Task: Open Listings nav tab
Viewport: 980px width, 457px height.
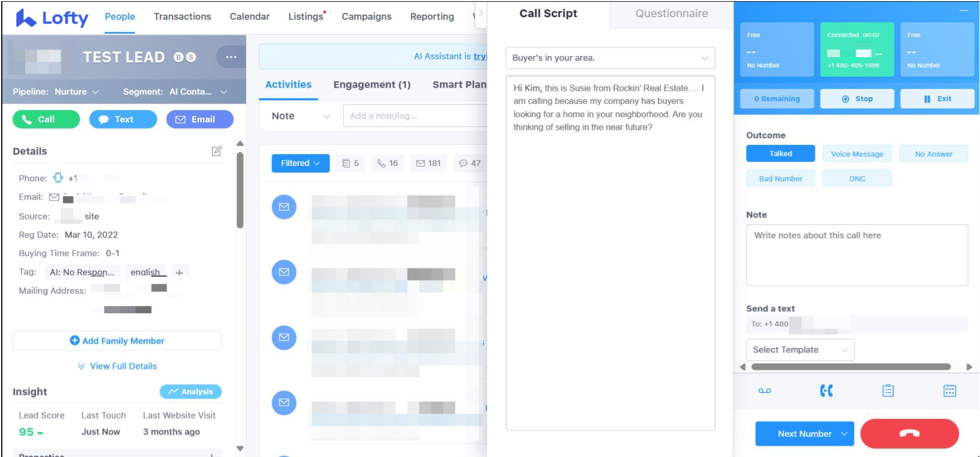Action: click(306, 16)
